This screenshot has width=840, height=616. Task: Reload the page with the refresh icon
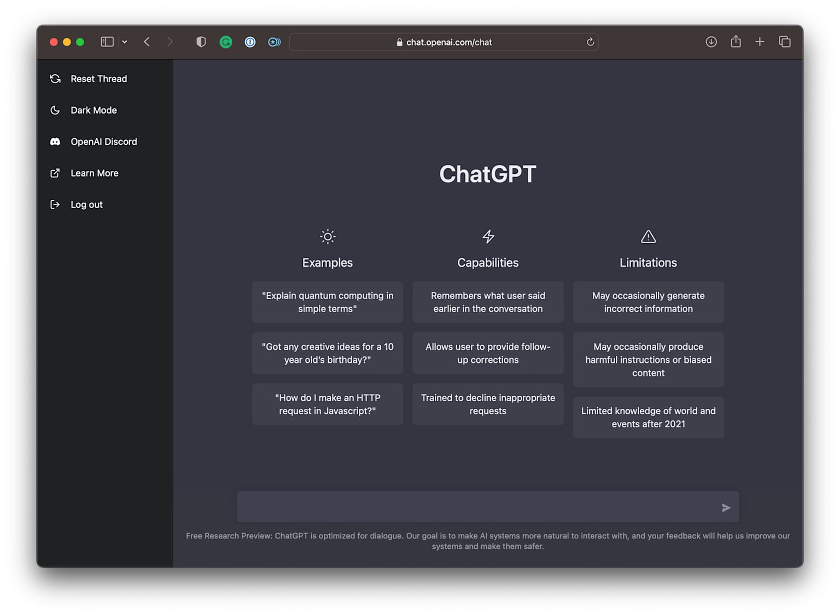pyautogui.click(x=590, y=42)
